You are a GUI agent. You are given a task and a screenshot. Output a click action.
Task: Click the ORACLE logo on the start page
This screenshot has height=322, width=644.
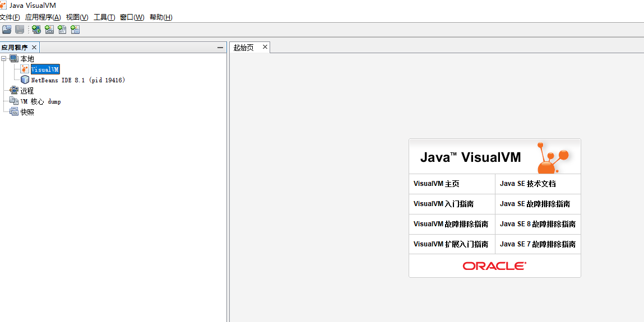[494, 266]
